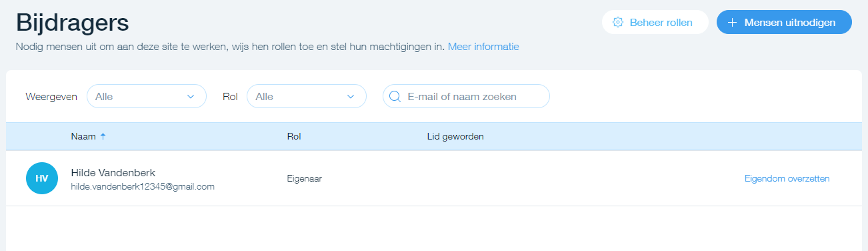This screenshot has height=251, width=868.
Task: Expand the Weergeven dropdown
Action: click(x=147, y=96)
